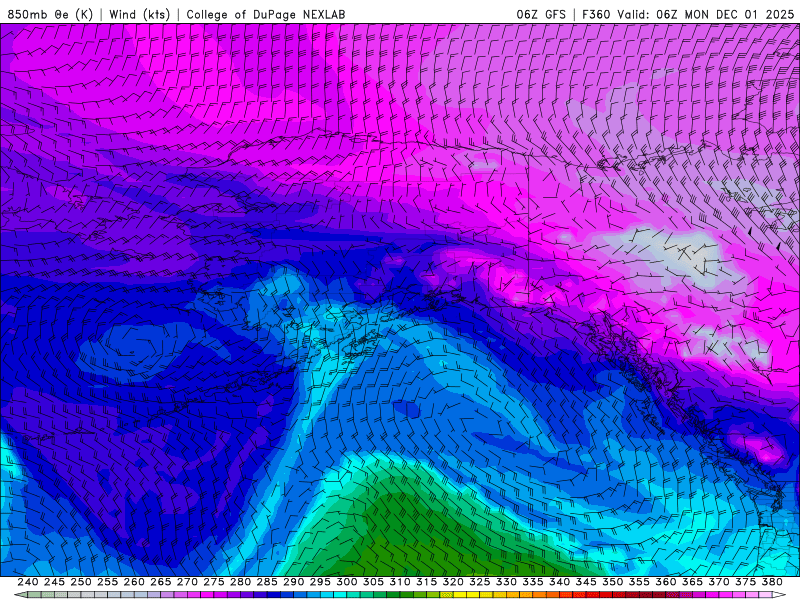Click the 250 value on the color scale
Viewport: 800px width, 600px height.
(x=81, y=582)
